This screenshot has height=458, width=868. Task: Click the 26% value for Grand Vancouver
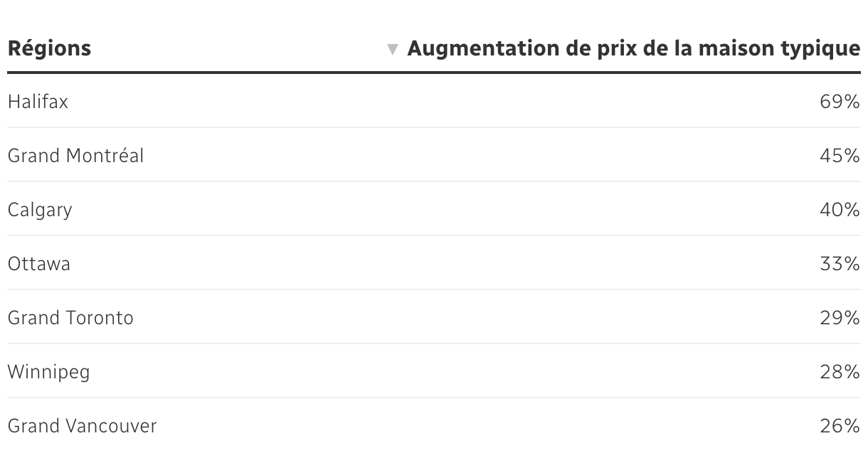pos(840,426)
